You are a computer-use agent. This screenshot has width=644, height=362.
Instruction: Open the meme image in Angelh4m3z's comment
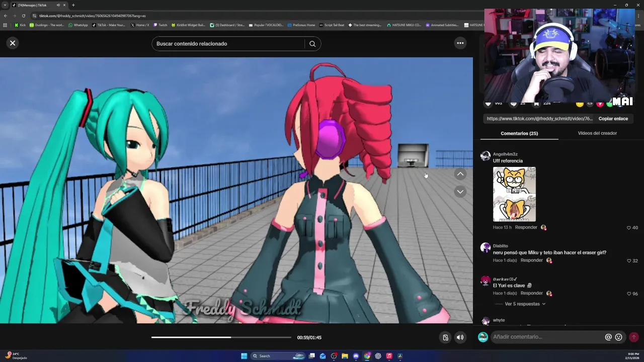tap(514, 194)
